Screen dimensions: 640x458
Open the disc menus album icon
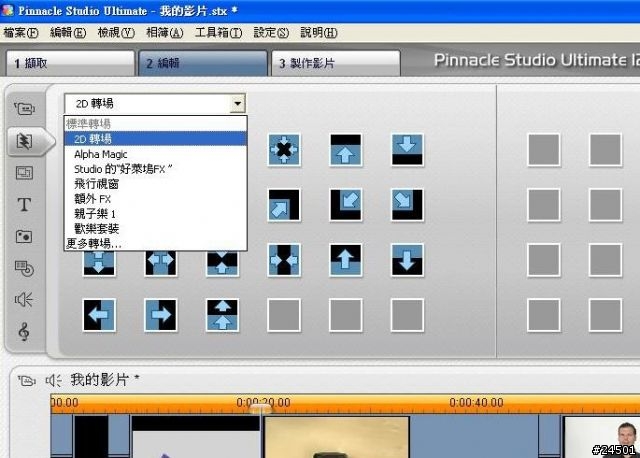(x=24, y=268)
